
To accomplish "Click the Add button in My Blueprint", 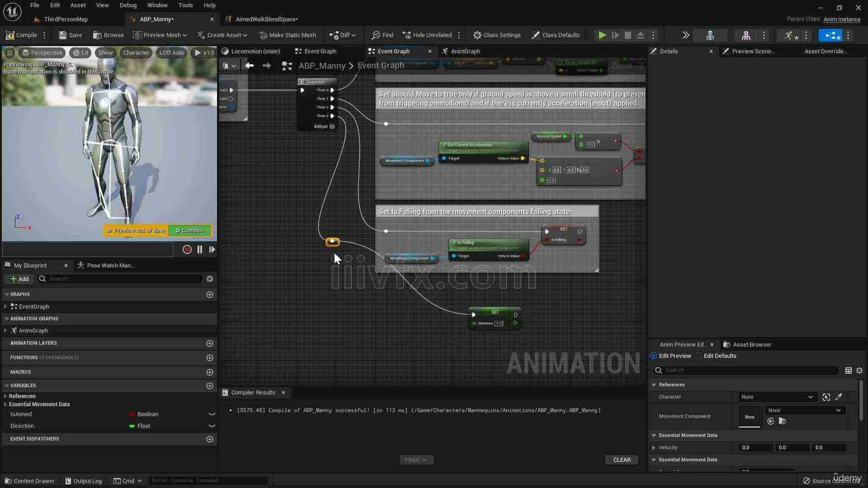I will 20,279.
